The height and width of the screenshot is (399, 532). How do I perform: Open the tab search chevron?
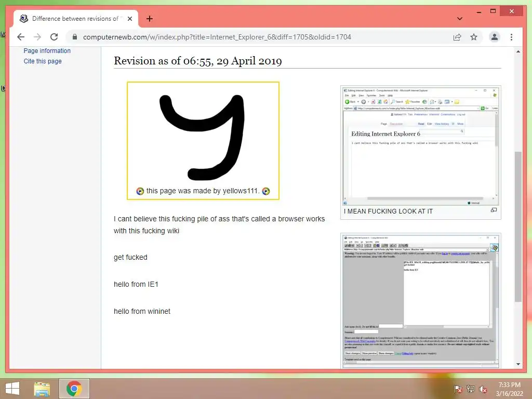coord(460,19)
